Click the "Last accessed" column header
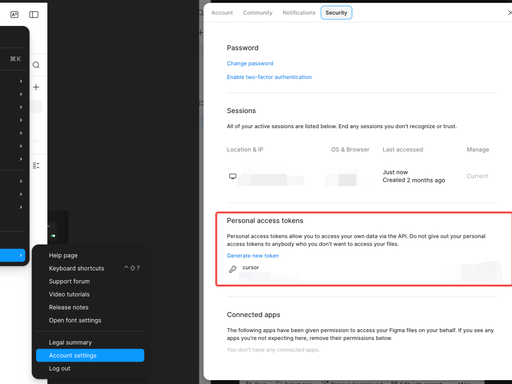512x384 pixels. click(403, 149)
